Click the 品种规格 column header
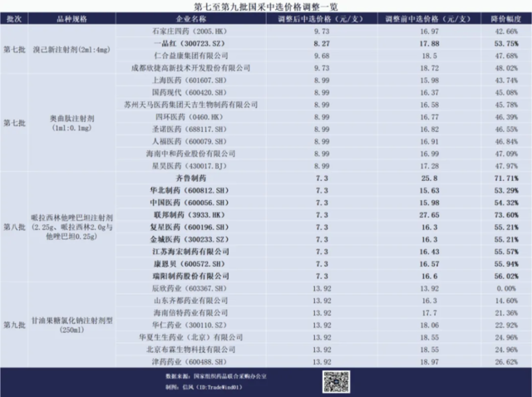 pyautogui.click(x=72, y=19)
